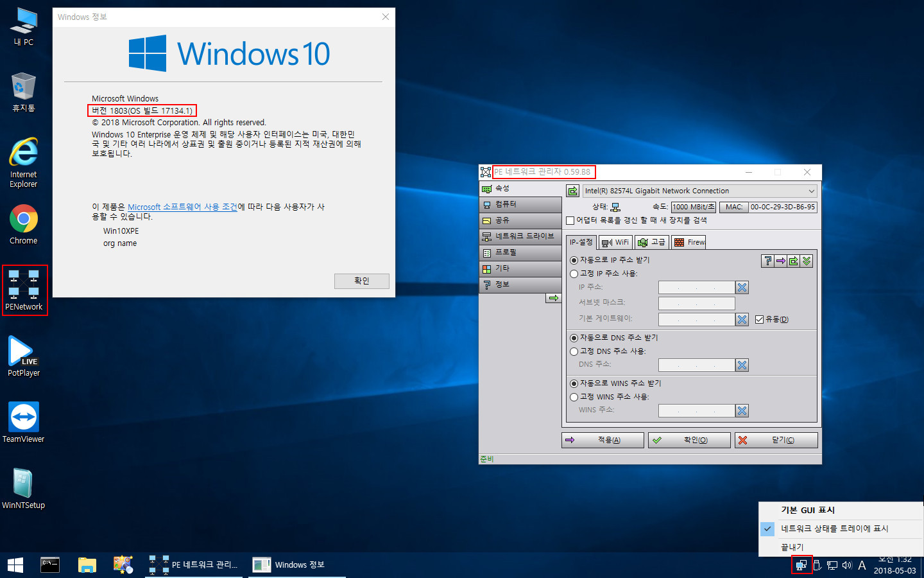This screenshot has width=924, height=578.
Task: Select 자동으로 DNS 주소 받기 radio
Action: click(x=574, y=338)
